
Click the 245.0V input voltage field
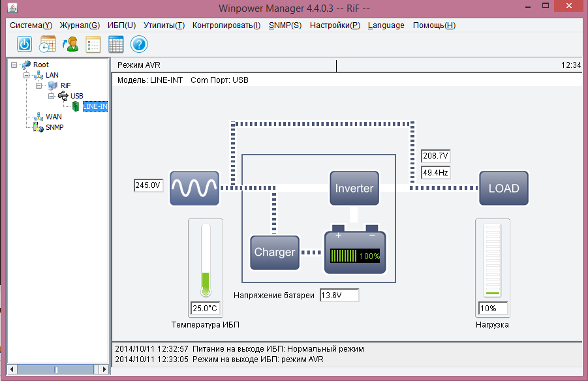tap(148, 185)
